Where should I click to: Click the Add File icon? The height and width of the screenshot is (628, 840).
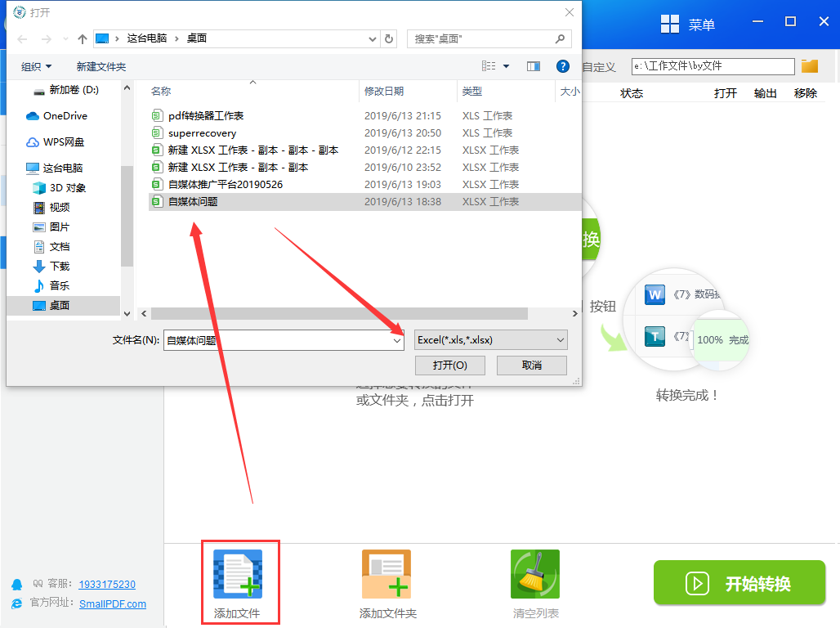(x=238, y=574)
